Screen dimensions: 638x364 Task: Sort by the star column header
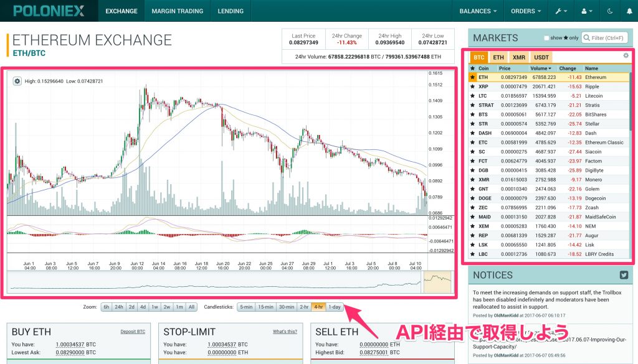click(x=472, y=68)
